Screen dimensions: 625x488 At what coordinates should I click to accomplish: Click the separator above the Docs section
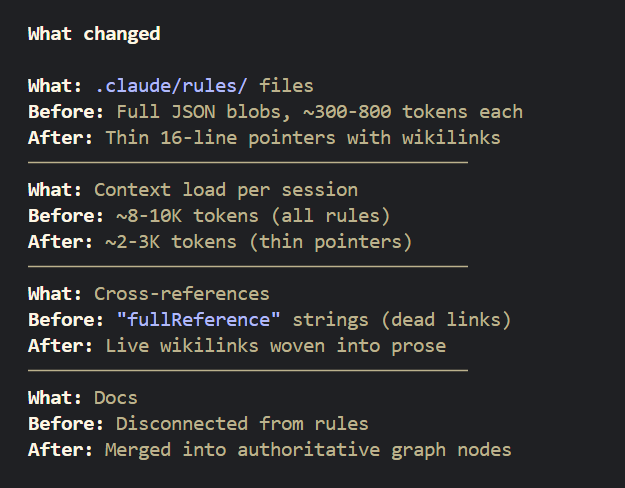247,370
